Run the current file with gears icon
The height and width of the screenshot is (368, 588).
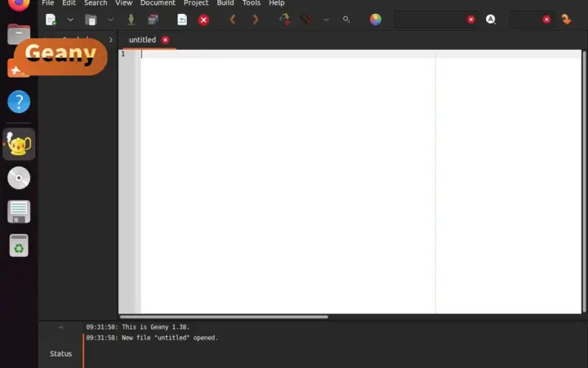346,20
